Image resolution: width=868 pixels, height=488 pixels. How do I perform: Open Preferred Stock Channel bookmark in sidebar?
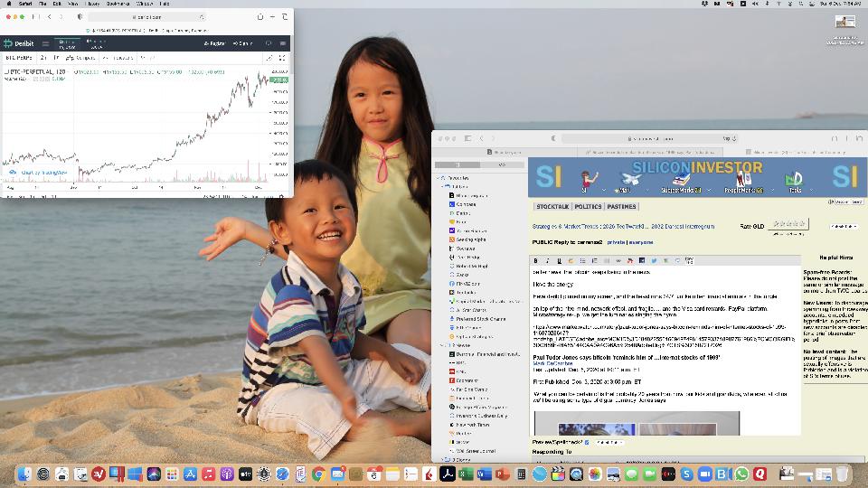[480, 319]
